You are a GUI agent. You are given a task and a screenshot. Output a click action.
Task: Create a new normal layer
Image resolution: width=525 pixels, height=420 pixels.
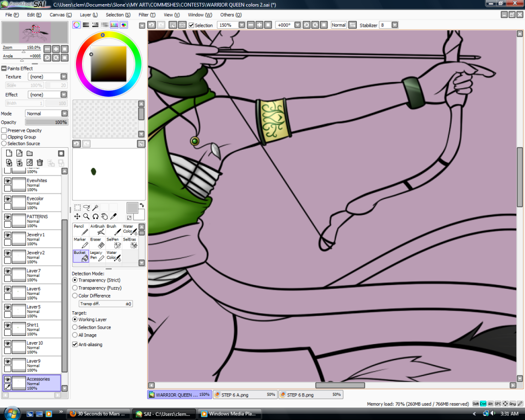click(9, 153)
